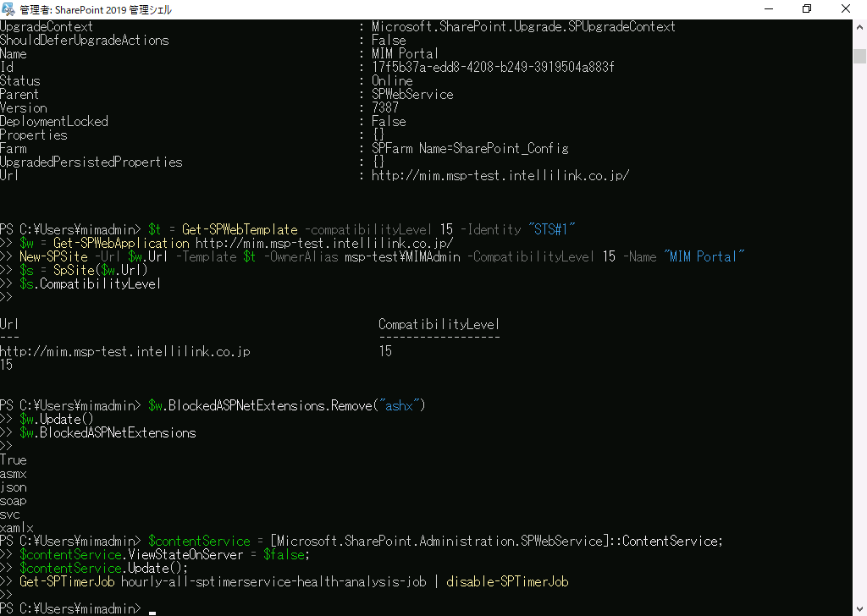Click 'SPFarm Name=SharePoint_Config' value

[x=470, y=149]
